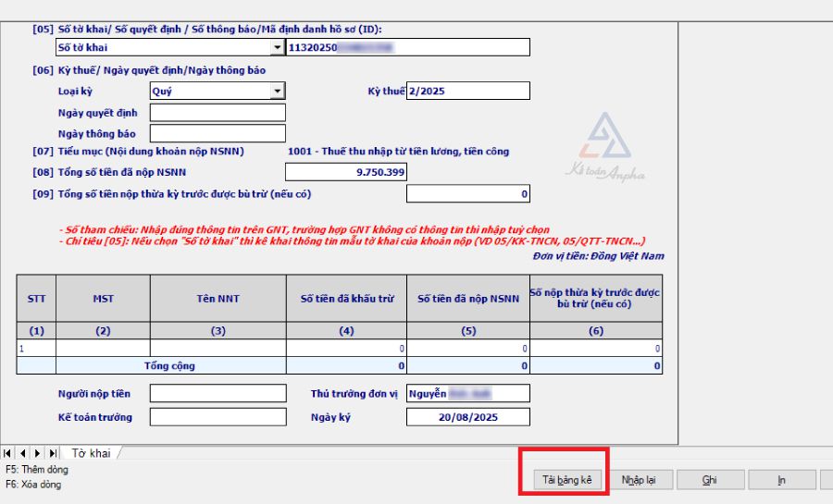
Task: Select row 1 Số tiền đã nộp NSNN cell
Action: tap(468, 349)
